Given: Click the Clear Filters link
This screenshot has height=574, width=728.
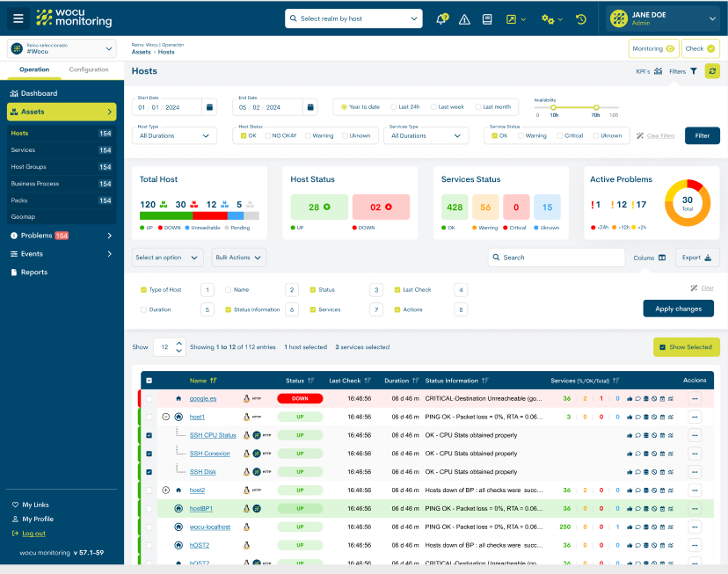Looking at the screenshot, I should pyautogui.click(x=660, y=136).
